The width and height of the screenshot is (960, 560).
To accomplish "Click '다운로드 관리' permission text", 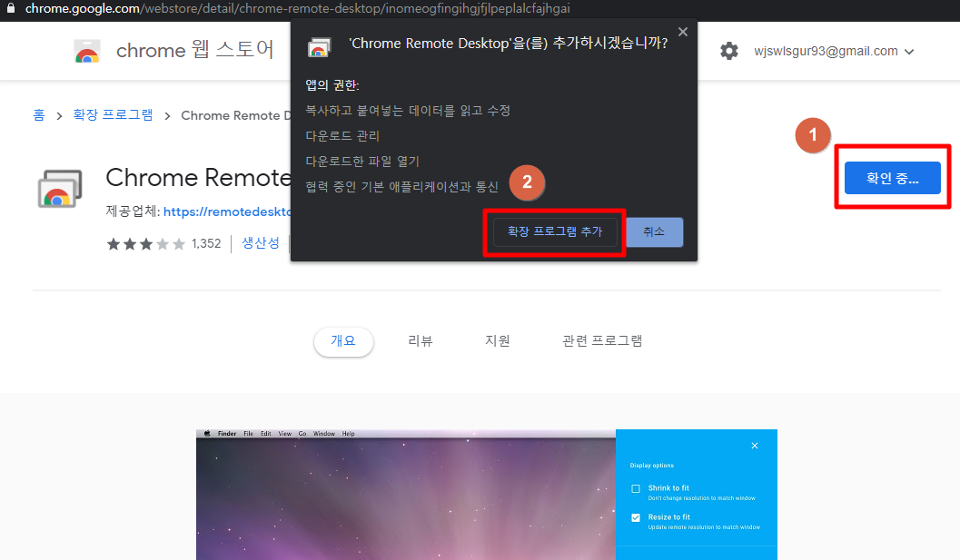I will pos(342,136).
